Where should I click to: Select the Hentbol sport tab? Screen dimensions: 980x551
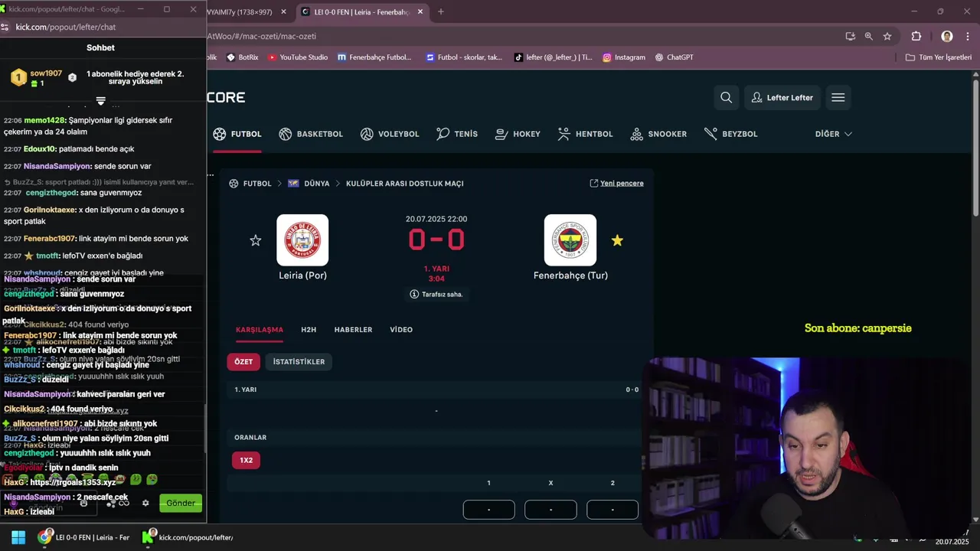tap(585, 134)
